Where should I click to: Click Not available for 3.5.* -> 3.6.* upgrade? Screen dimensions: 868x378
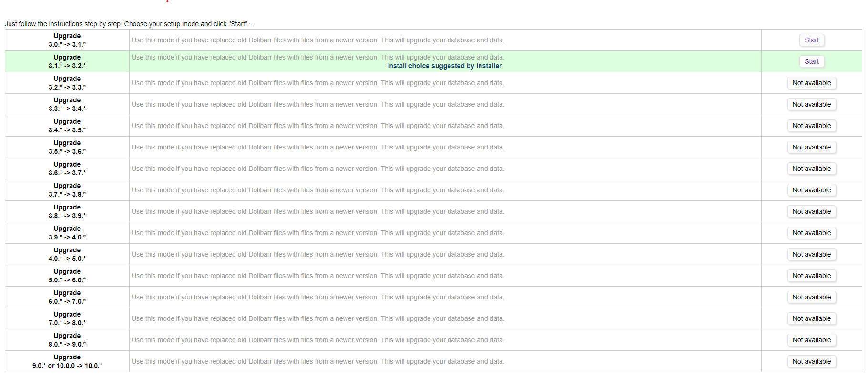pyautogui.click(x=811, y=147)
